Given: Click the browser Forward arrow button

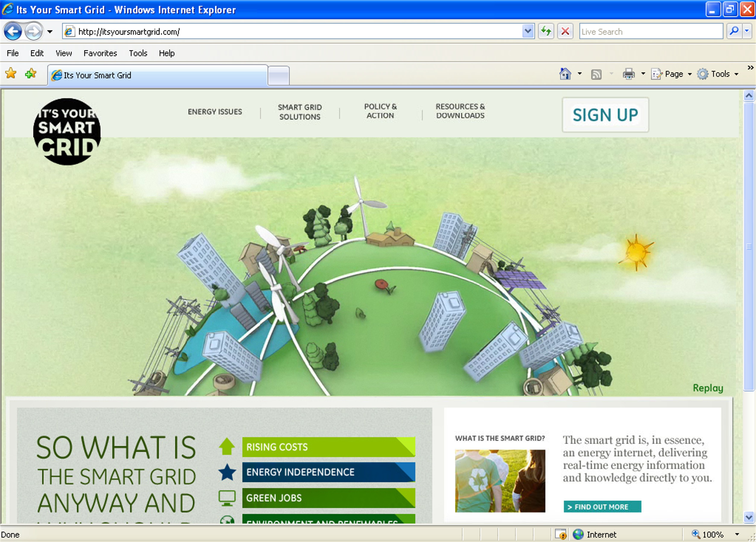Looking at the screenshot, I should coord(33,32).
